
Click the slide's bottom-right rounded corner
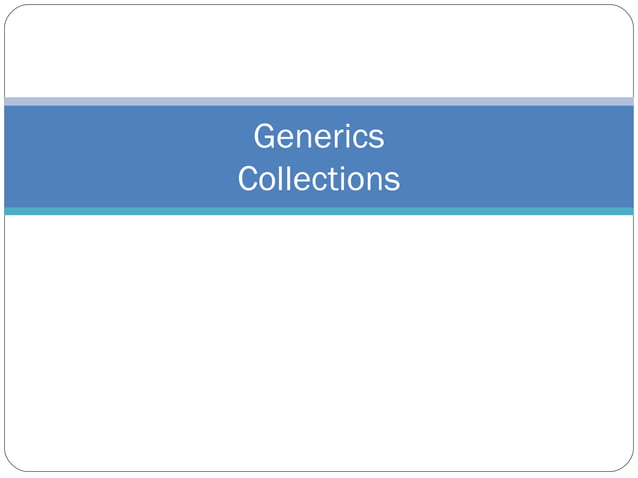[x=627, y=465]
